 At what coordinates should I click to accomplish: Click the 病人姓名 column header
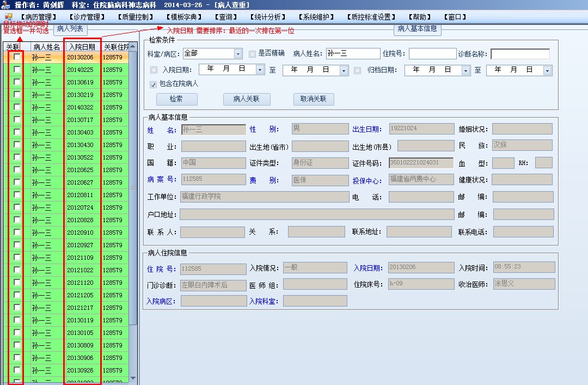[x=46, y=46]
